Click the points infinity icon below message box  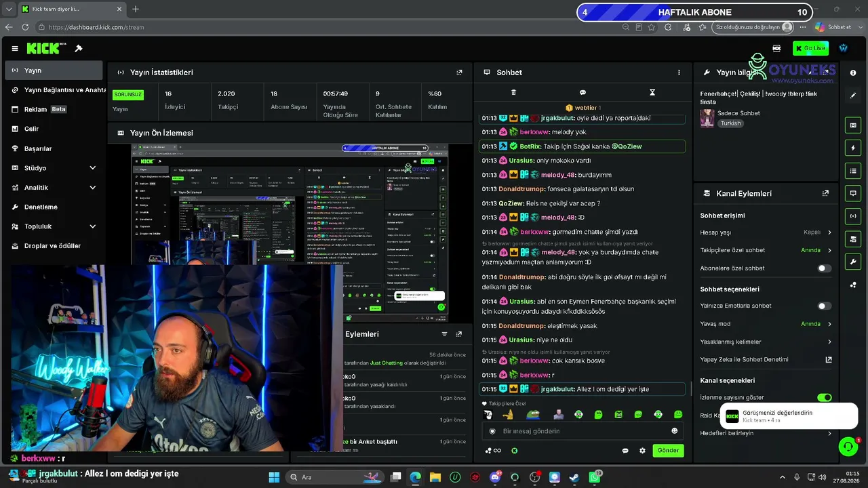493,451
